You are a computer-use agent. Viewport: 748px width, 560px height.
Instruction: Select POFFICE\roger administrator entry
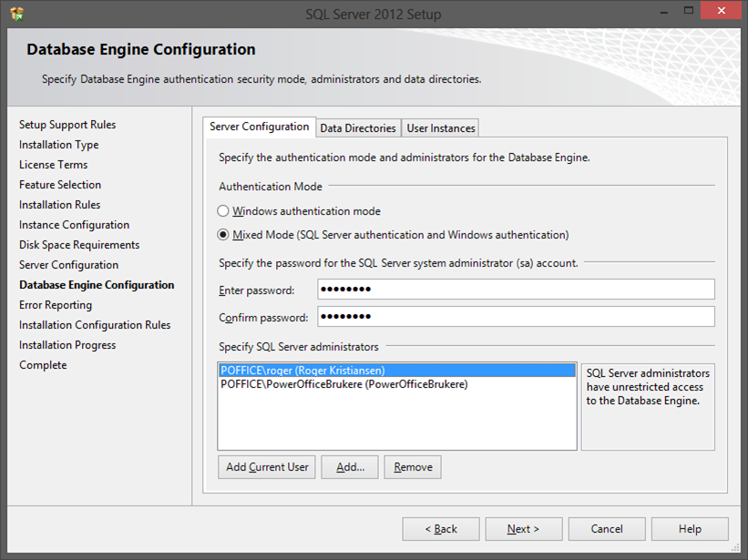tap(397, 371)
